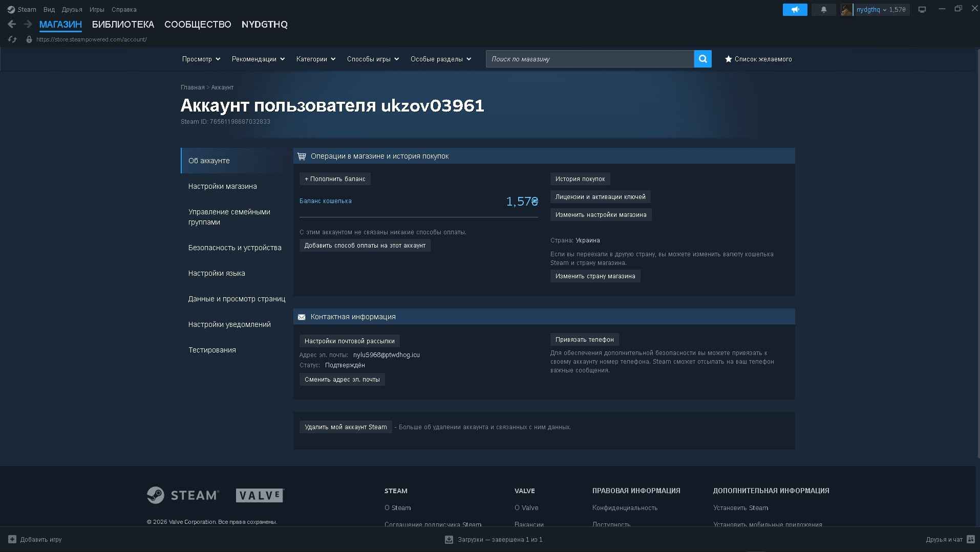Screen dimensions: 980x552
Task: Click Привязать телефон button
Action: click(584, 340)
